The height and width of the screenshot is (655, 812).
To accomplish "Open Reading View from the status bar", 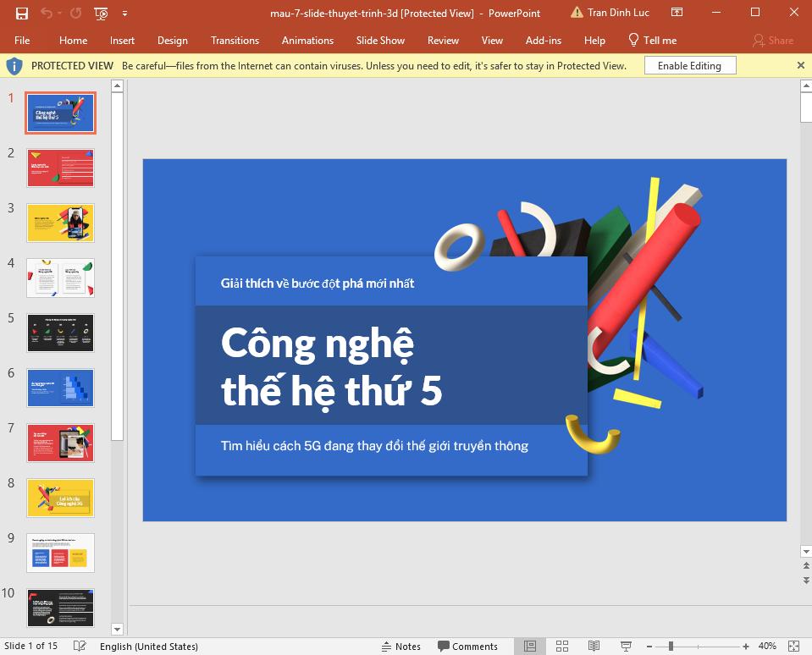I will click(x=592, y=646).
